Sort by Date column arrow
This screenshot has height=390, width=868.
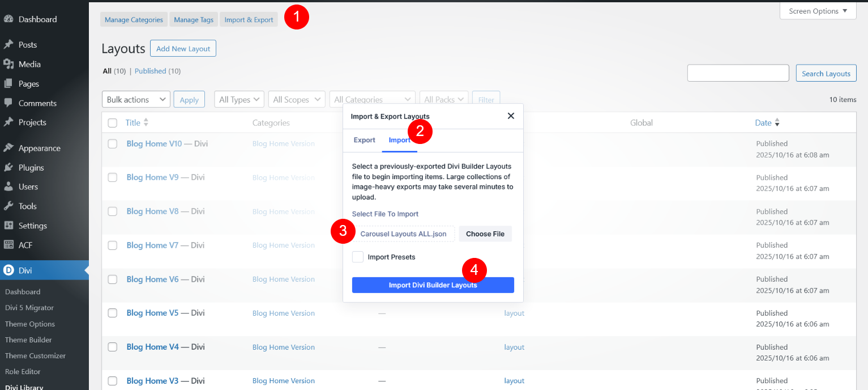pyautogui.click(x=777, y=123)
